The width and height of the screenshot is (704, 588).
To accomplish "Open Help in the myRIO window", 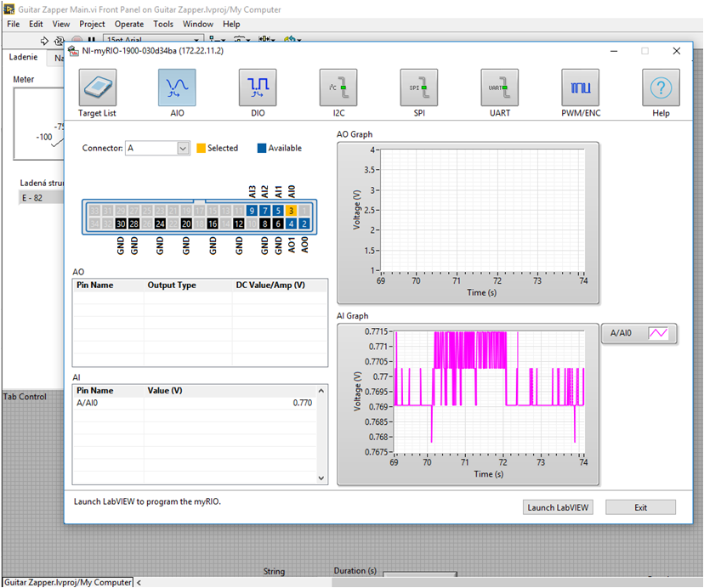I will pos(661,88).
